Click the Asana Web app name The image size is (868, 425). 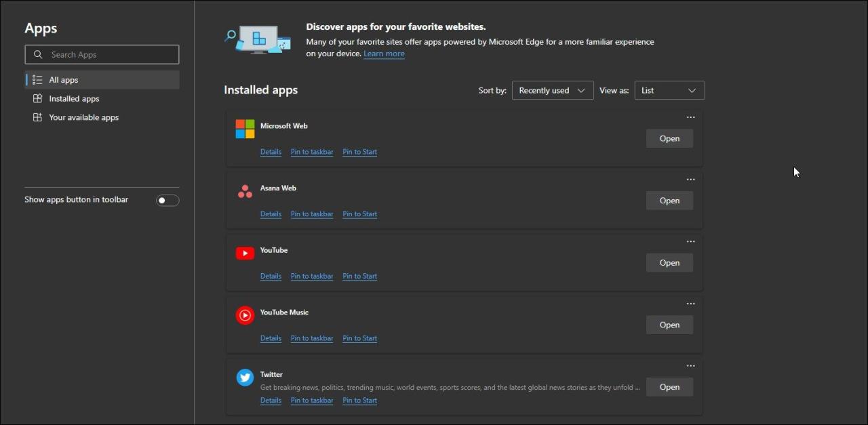[x=278, y=188]
